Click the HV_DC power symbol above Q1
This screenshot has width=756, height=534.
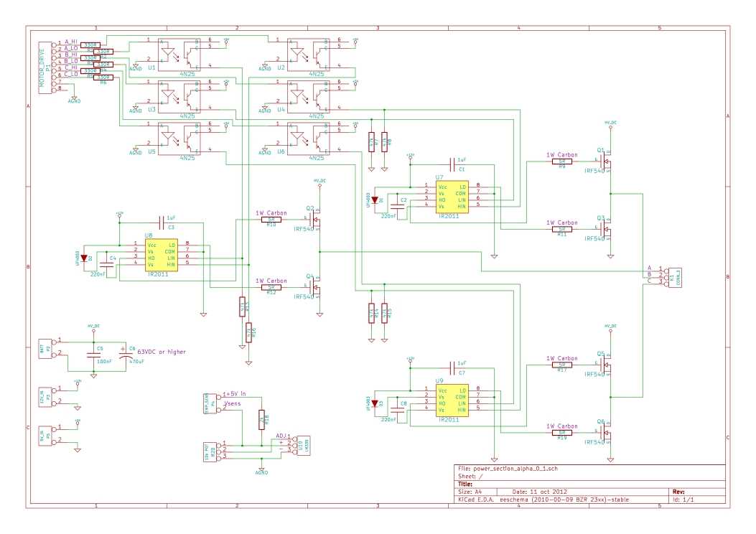(610, 124)
